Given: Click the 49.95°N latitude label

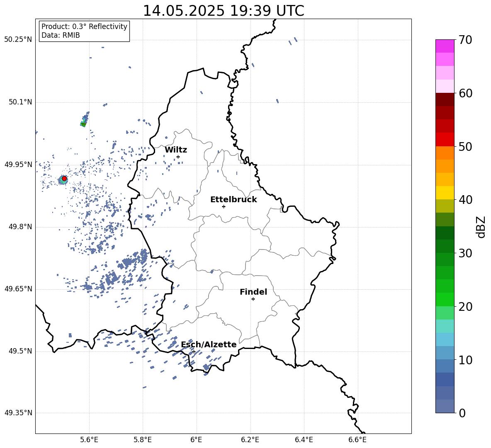Looking at the screenshot, I should (18, 165).
